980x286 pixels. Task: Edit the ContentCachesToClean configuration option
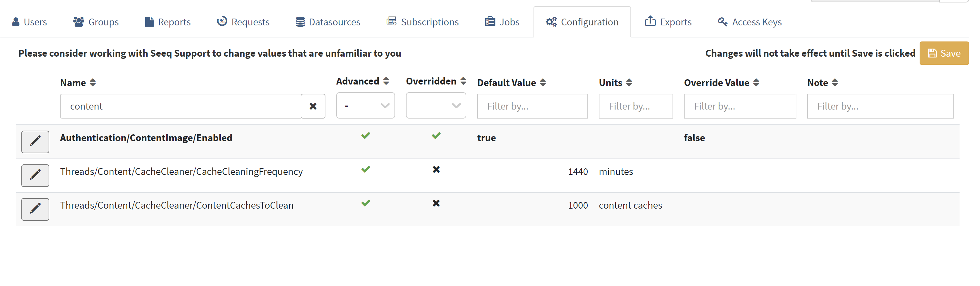pyautogui.click(x=35, y=209)
